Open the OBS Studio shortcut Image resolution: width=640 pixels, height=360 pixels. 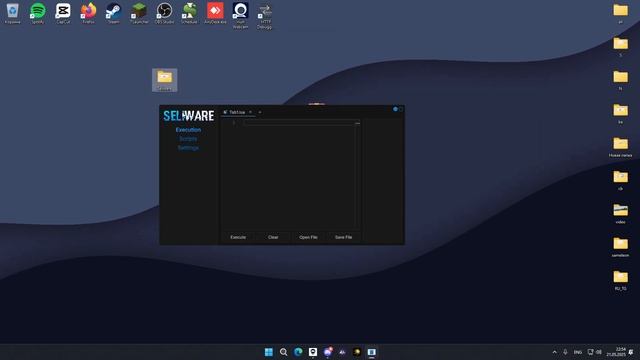[164, 13]
